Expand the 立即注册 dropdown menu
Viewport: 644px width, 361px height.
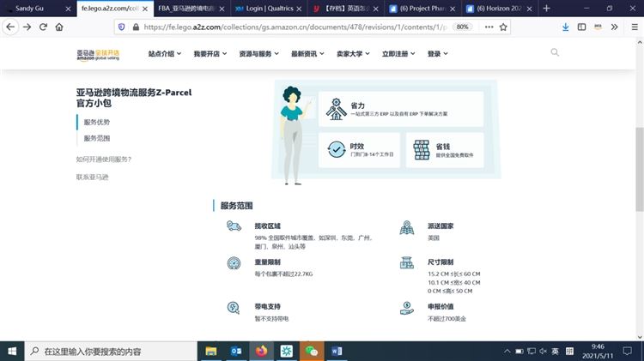pos(398,54)
